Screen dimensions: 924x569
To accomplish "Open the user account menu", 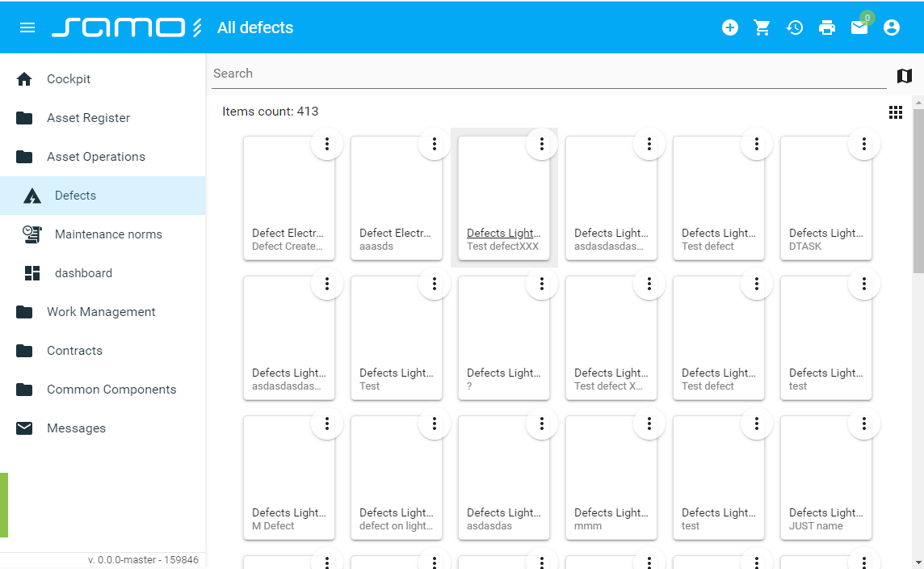I will click(892, 27).
